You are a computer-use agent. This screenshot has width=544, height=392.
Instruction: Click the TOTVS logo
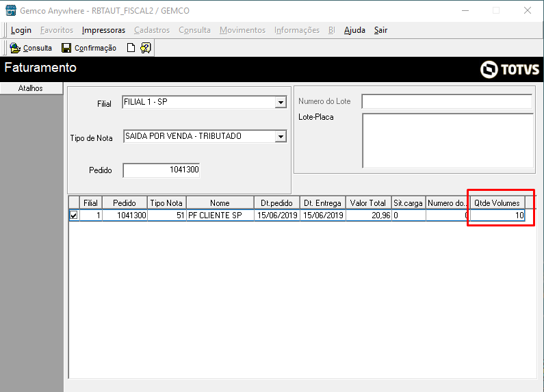click(510, 69)
